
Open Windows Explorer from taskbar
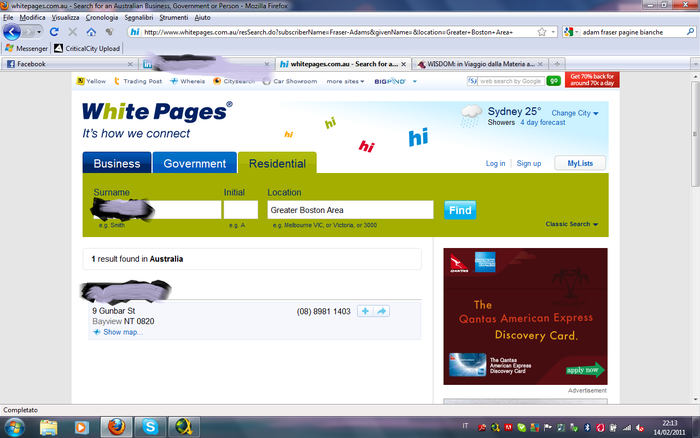(48, 427)
